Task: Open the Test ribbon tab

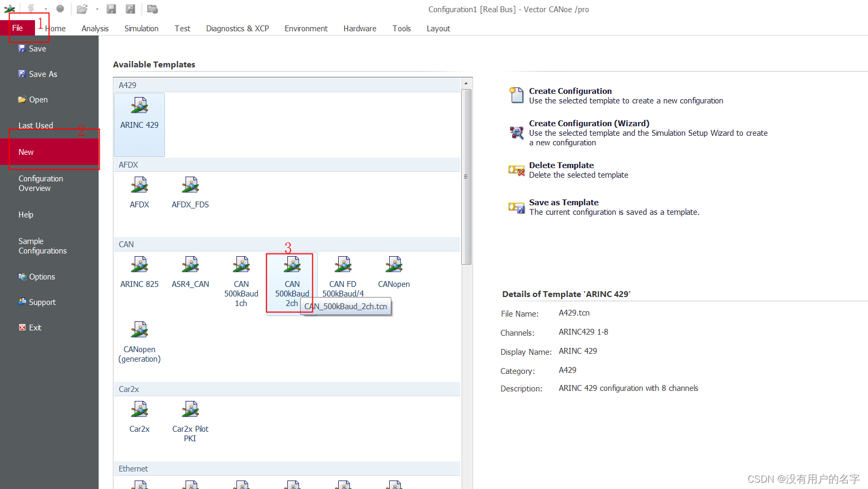Action: click(182, 29)
